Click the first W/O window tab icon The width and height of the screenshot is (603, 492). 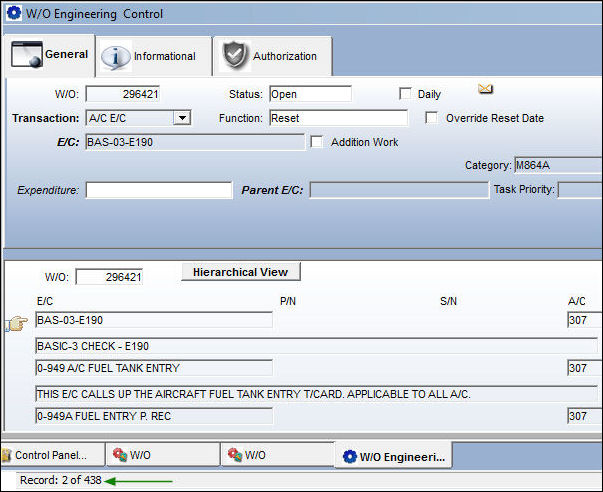click(120, 455)
